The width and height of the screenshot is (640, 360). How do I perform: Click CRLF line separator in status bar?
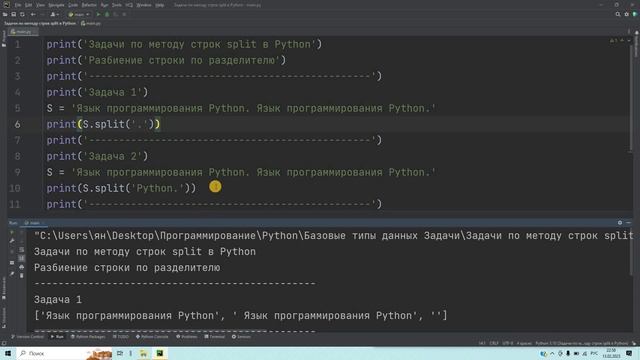(494, 343)
